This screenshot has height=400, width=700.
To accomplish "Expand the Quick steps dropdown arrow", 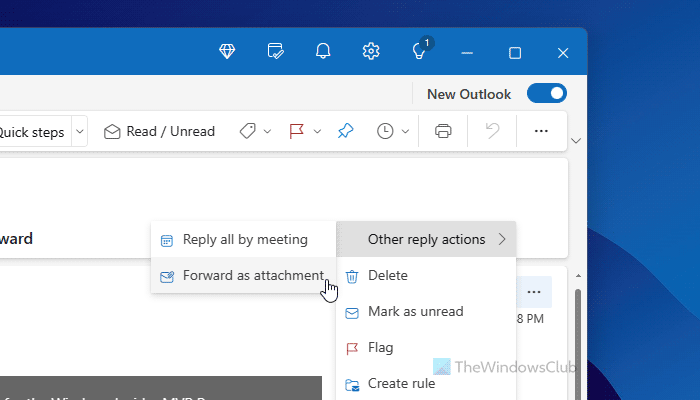I will pos(80,131).
